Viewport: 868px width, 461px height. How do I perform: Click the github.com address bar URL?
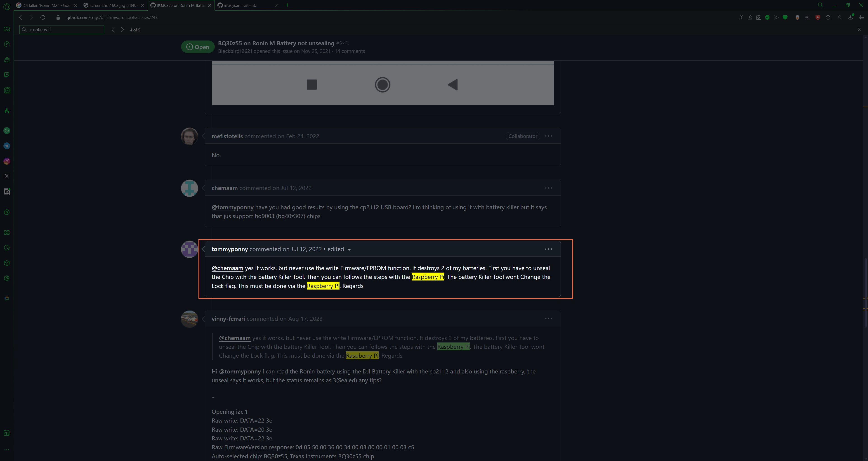coord(112,18)
